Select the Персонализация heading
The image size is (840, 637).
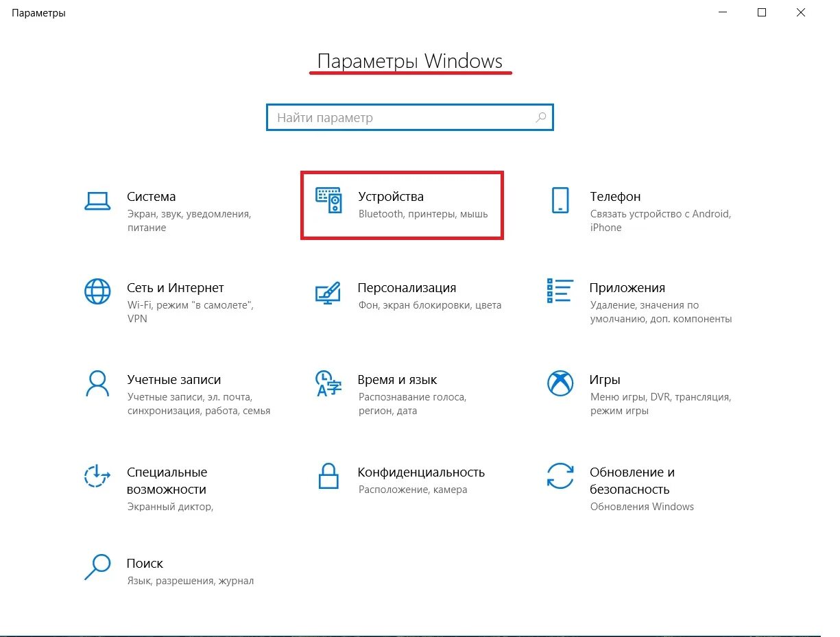[407, 288]
